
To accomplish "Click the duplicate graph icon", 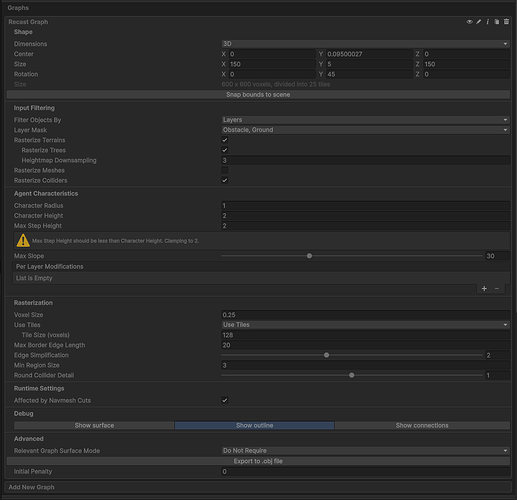I will point(497,22).
